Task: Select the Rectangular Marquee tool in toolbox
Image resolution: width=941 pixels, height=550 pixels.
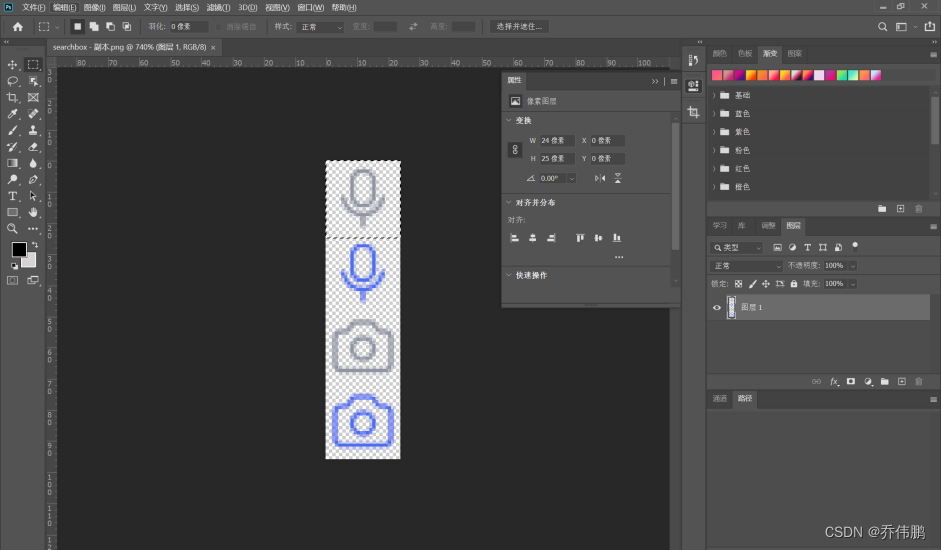Action: pos(33,65)
